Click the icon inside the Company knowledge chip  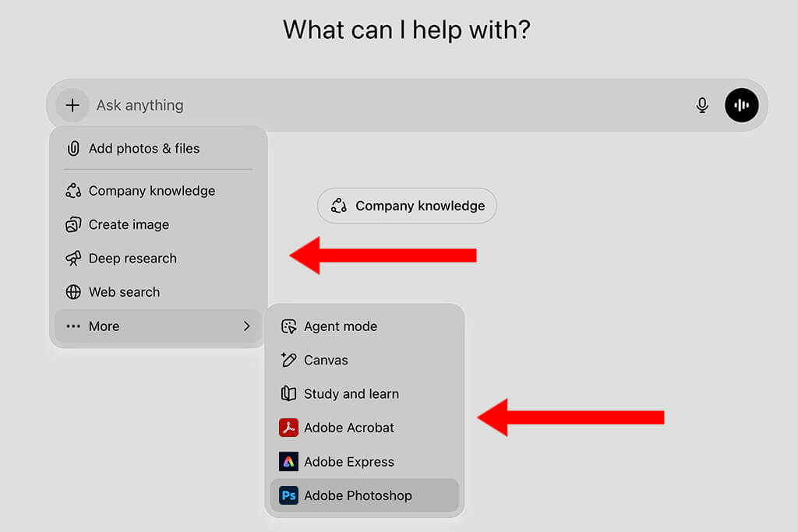(339, 206)
